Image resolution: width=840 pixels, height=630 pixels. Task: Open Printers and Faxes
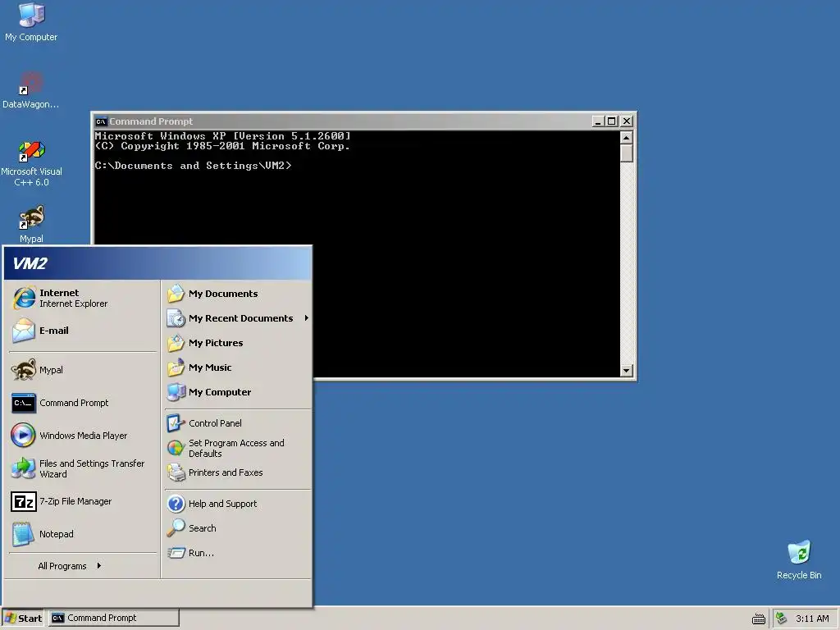[x=237, y=472]
